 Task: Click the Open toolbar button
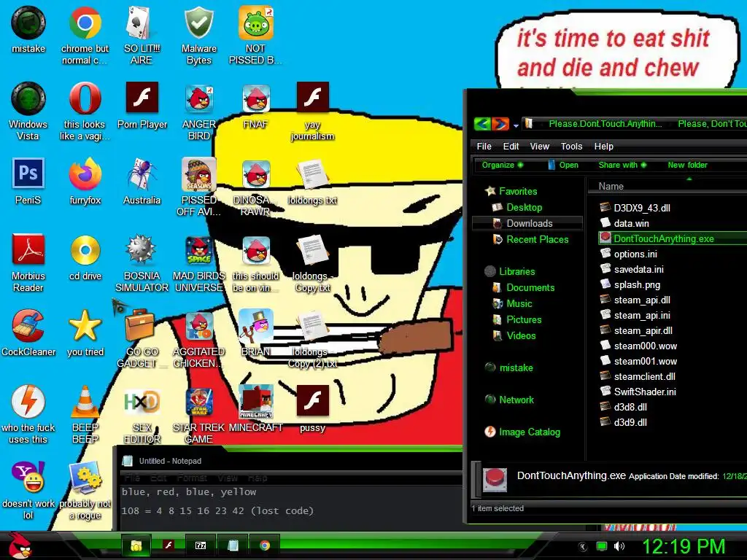point(563,165)
